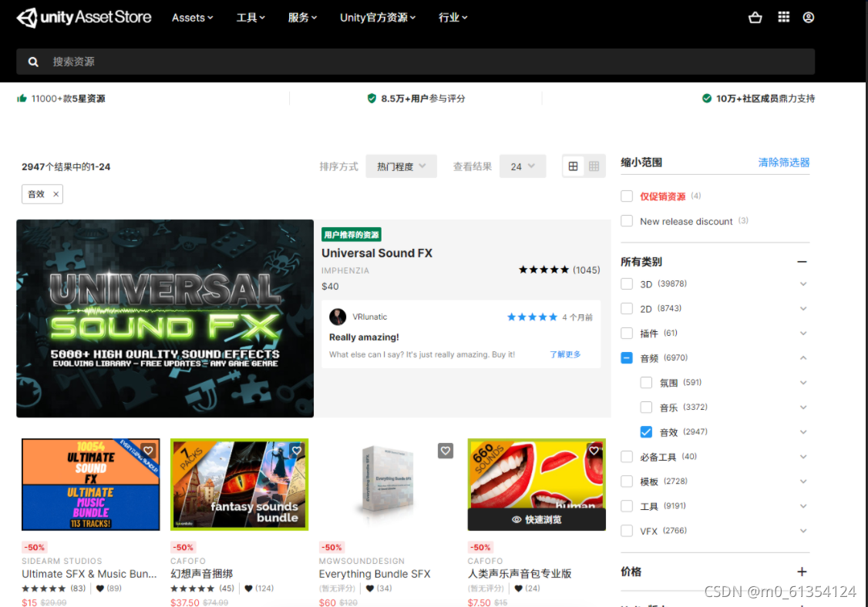Open Universal Sound FX title link
Screen dimensions: 868x607
[377, 253]
